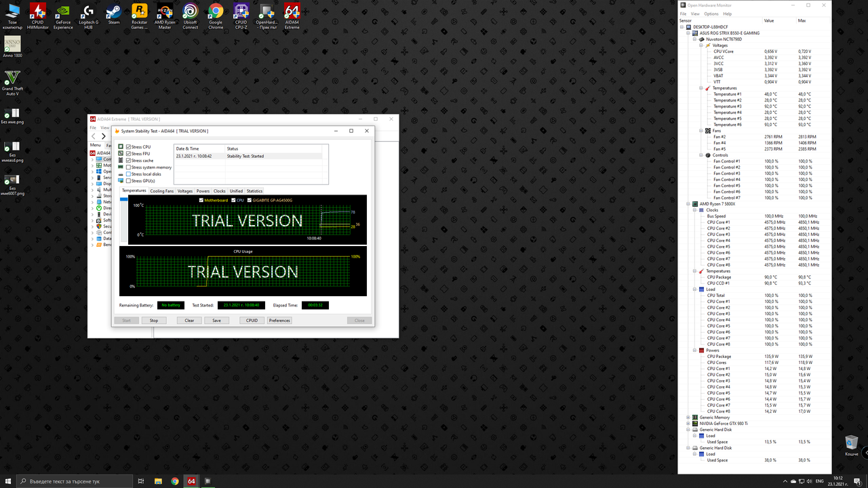The image size is (868, 488).
Task: Open the CPUID HWMonitor desktop shortcut
Action: pyautogui.click(x=38, y=16)
